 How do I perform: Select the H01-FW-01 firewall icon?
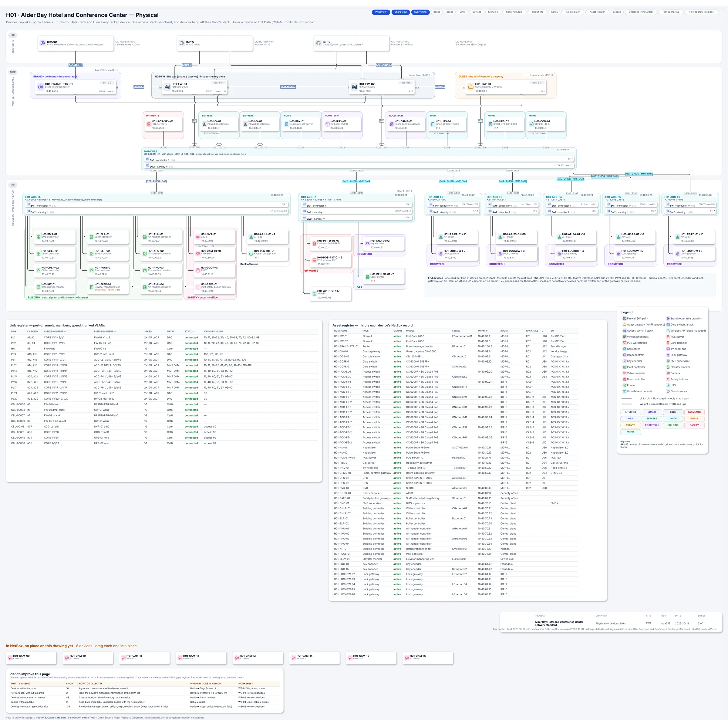coord(167,87)
